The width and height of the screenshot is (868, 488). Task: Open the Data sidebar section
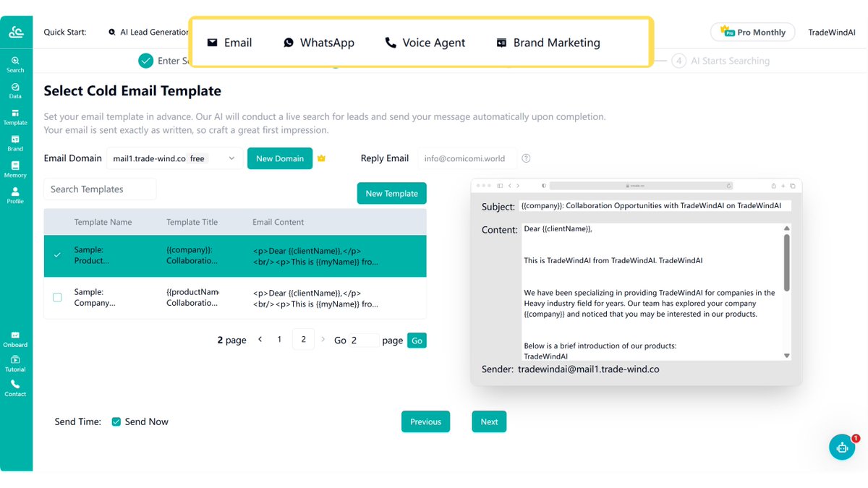(x=15, y=90)
